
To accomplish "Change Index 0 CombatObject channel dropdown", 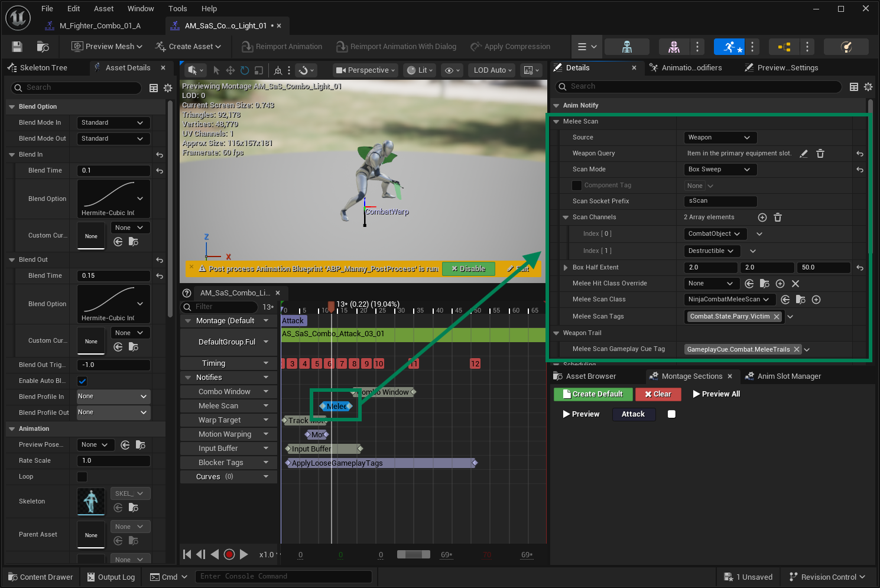I will [715, 234].
